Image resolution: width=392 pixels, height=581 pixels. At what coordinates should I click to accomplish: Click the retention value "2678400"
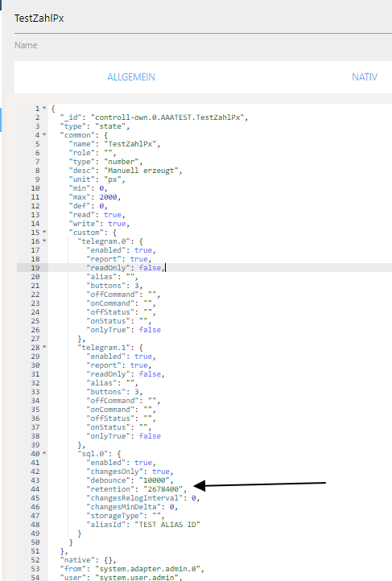point(163,489)
